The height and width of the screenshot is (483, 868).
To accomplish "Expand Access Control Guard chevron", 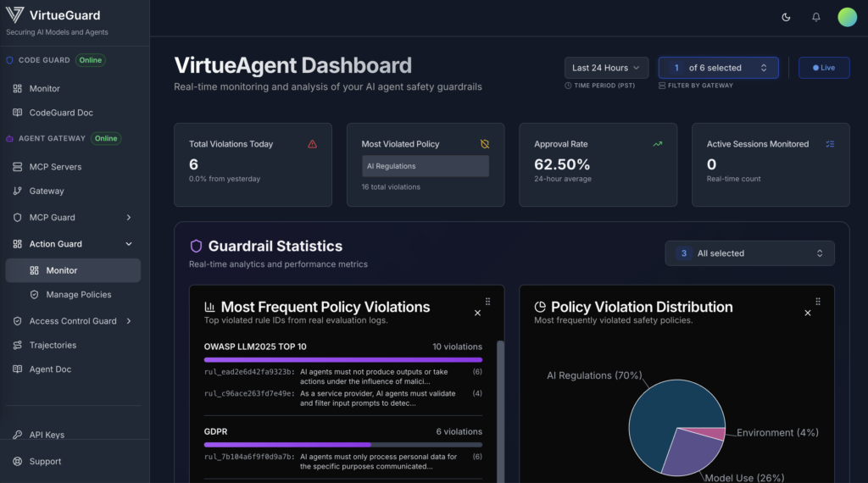I will pos(129,321).
